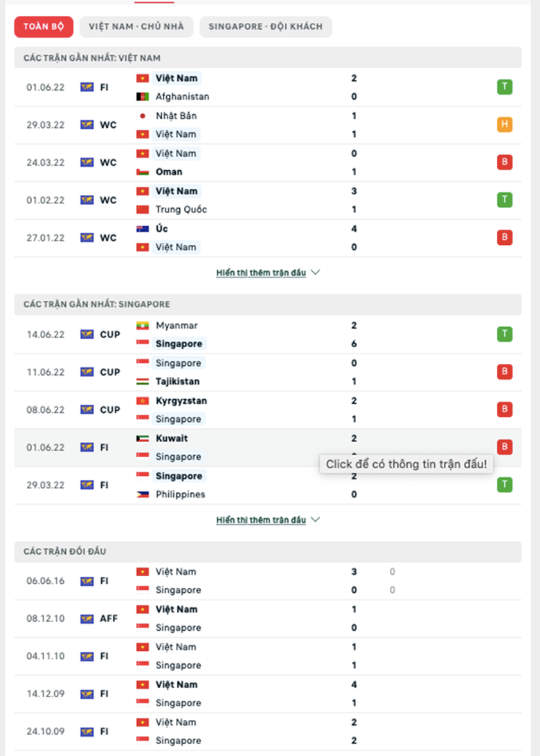Click the Afghanistan flag icon
The width and height of the screenshot is (540, 756).
[x=143, y=97]
